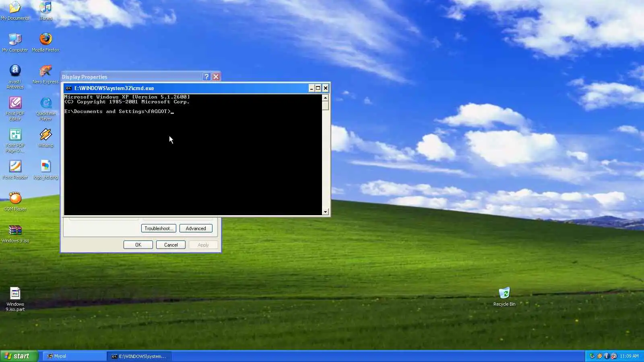Click the blue info ball tray icon
The width and height of the screenshot is (644, 362).
click(x=607, y=356)
